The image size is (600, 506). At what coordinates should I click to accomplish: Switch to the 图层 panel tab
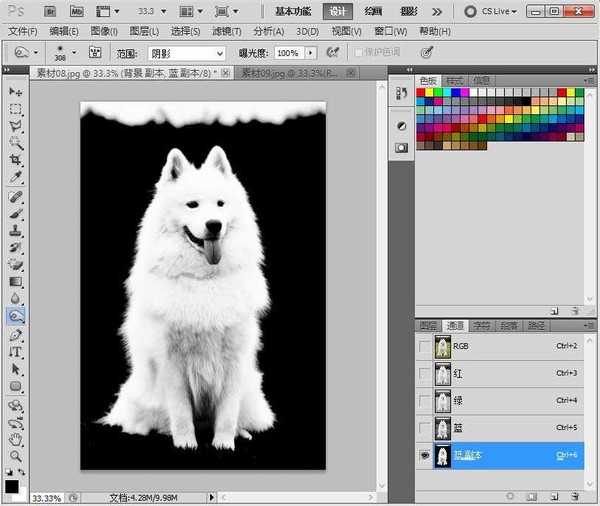tap(428, 325)
